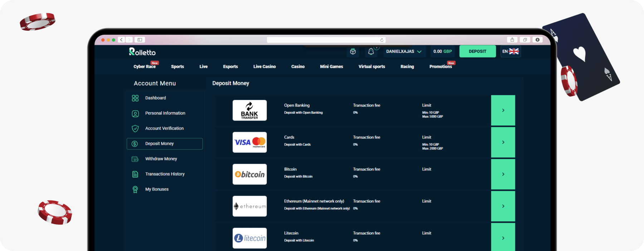
Task: Click the 'Deposit with Bitcoin' text
Action: point(298,177)
